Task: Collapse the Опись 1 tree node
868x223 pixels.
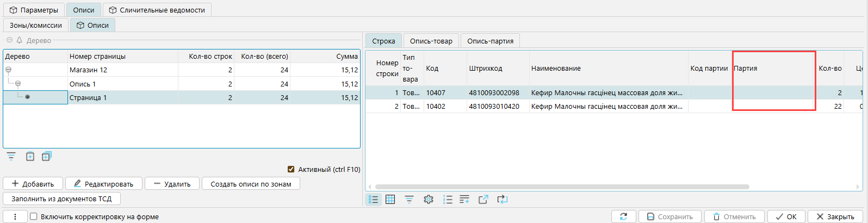Action: 18,84
